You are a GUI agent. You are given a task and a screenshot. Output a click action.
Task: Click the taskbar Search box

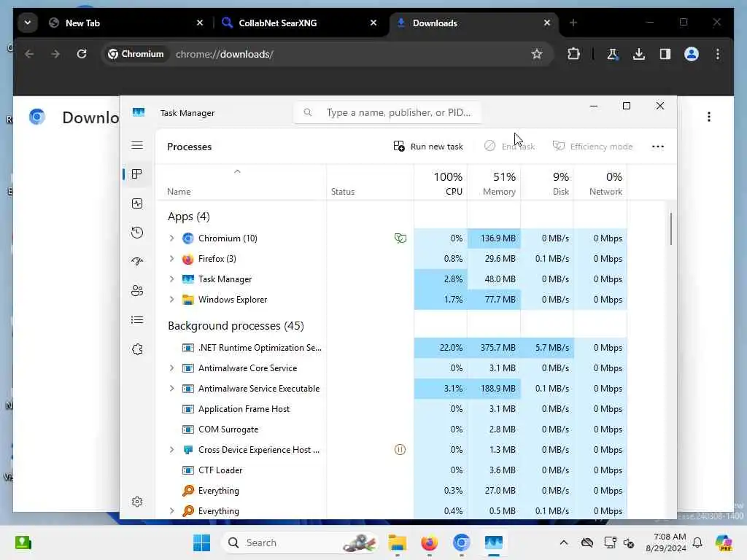[x=300, y=542]
